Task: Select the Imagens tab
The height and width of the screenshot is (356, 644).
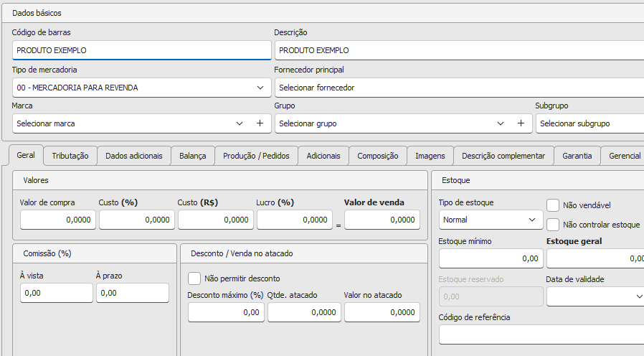Action: pos(430,156)
